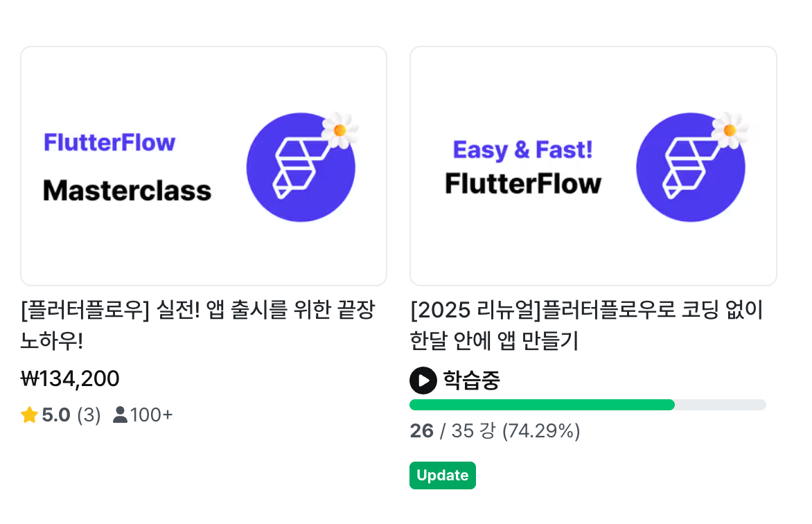Click the FlutterFlow logo in the Masterclass thumbnail

300,168
